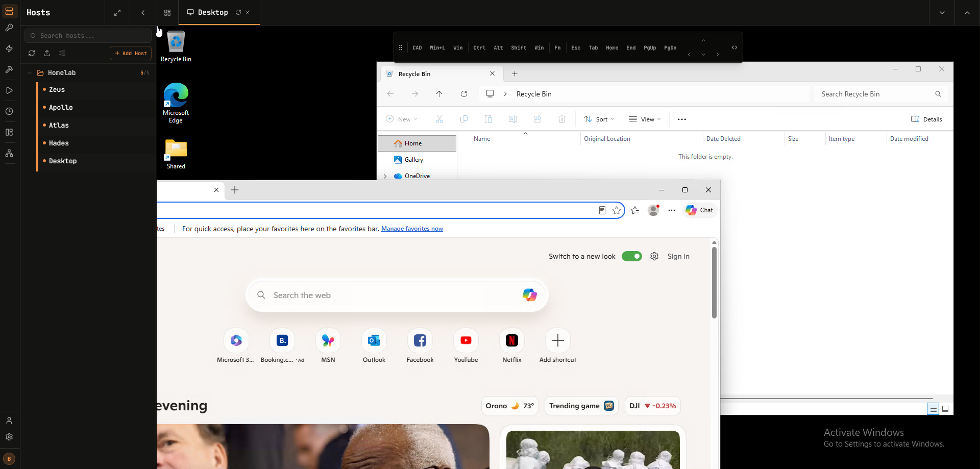Toggle the Fn key on the key toolbar

[x=557, y=47]
